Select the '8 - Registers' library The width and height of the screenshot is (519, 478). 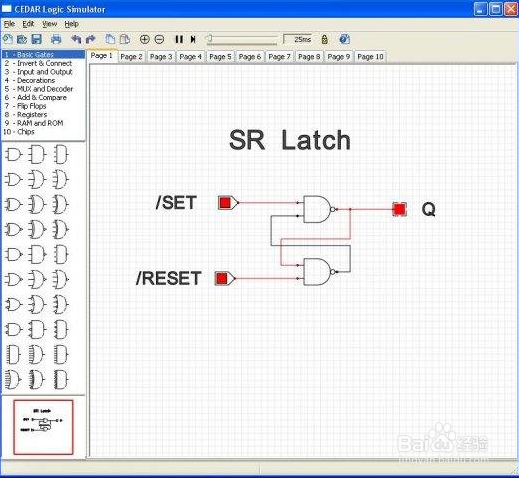tap(43, 114)
